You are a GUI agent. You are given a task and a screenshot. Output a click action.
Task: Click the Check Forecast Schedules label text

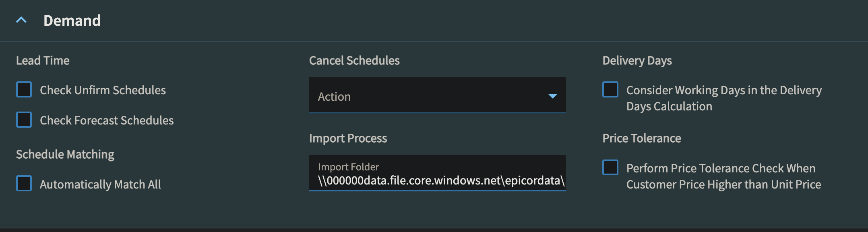[107, 120]
